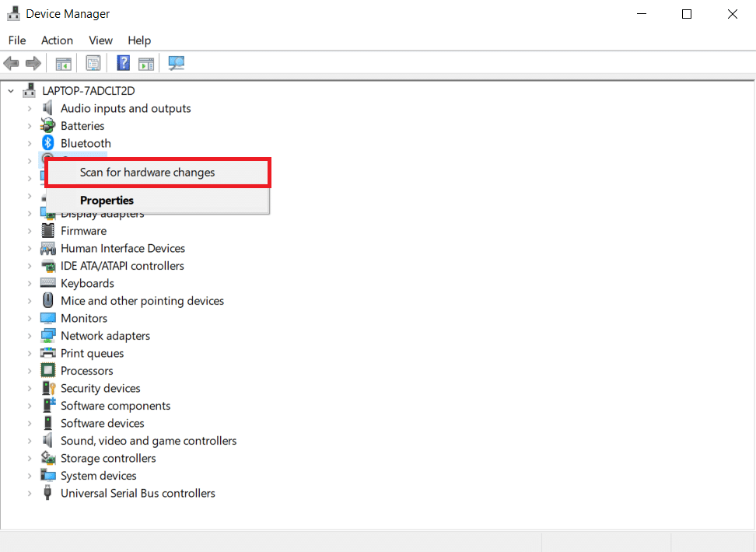Click the Software devices icon
756x552 pixels.
click(47, 423)
